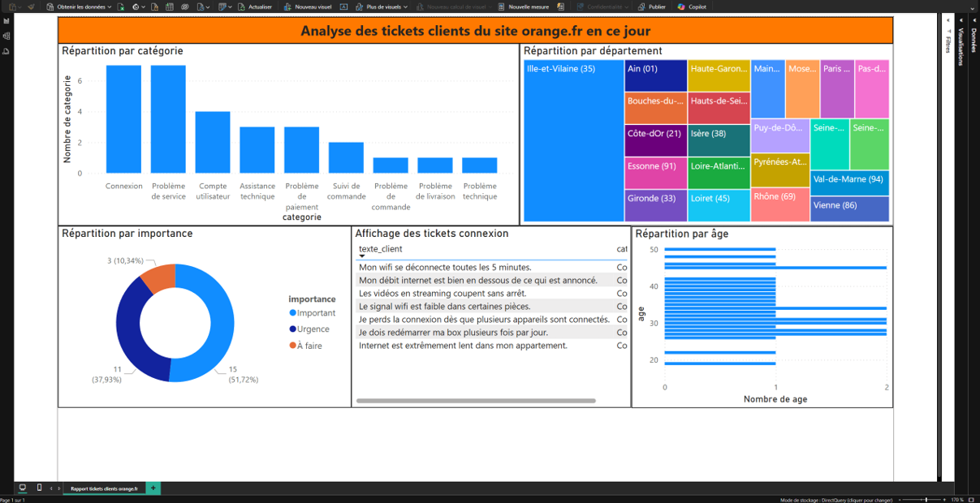
Task: Click the Enter data table icon
Action: tap(169, 6)
